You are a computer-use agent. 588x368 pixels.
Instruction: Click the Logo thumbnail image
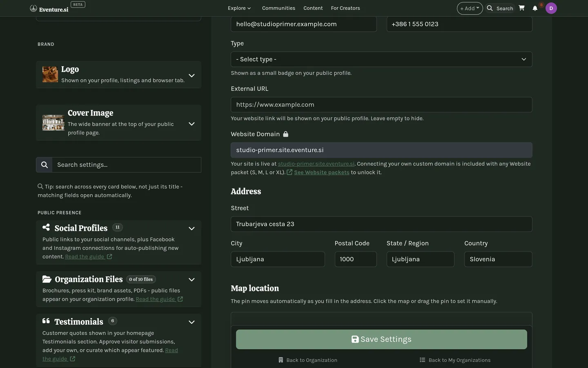coord(50,74)
